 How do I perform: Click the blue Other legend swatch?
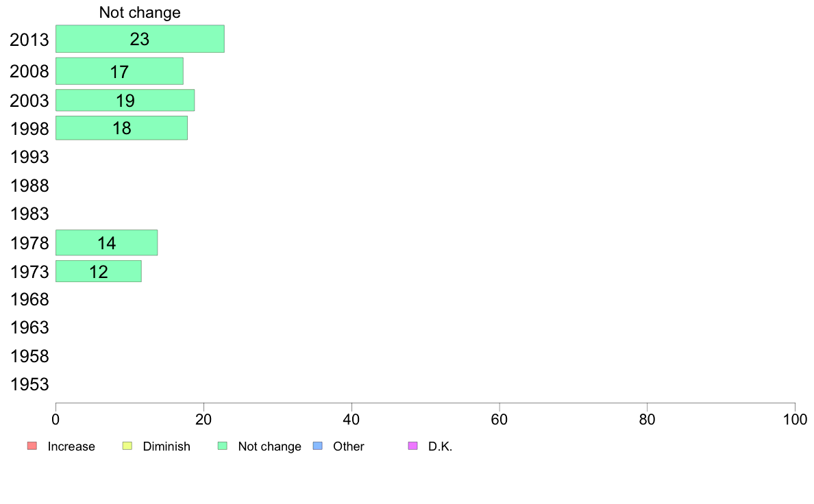[x=318, y=446]
